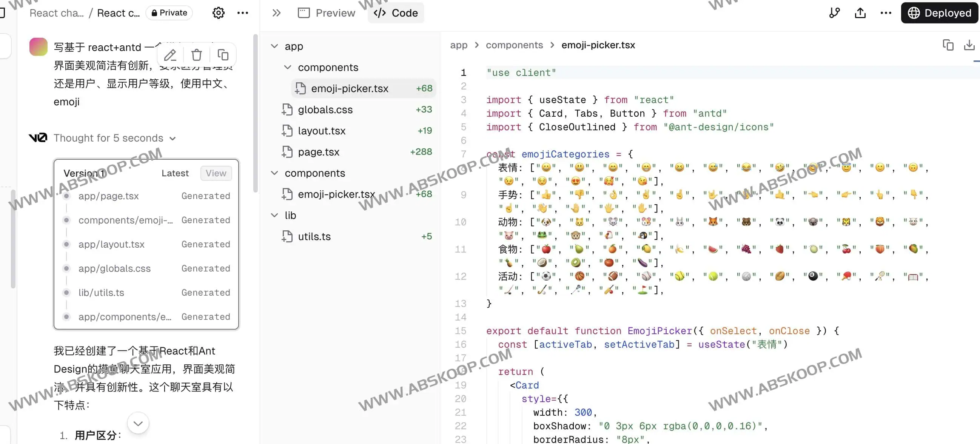Select the Code tab
980x444 pixels.
point(396,13)
